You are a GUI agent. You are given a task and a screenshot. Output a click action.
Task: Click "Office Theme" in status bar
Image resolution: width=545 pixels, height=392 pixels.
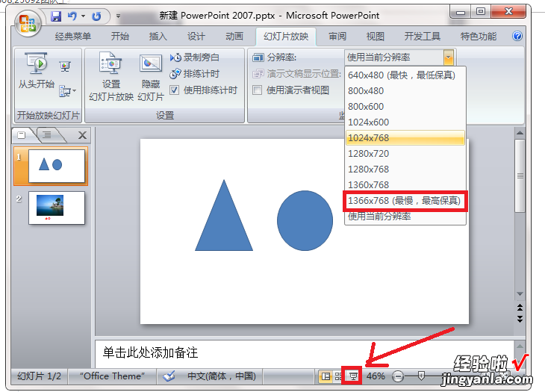click(x=112, y=376)
